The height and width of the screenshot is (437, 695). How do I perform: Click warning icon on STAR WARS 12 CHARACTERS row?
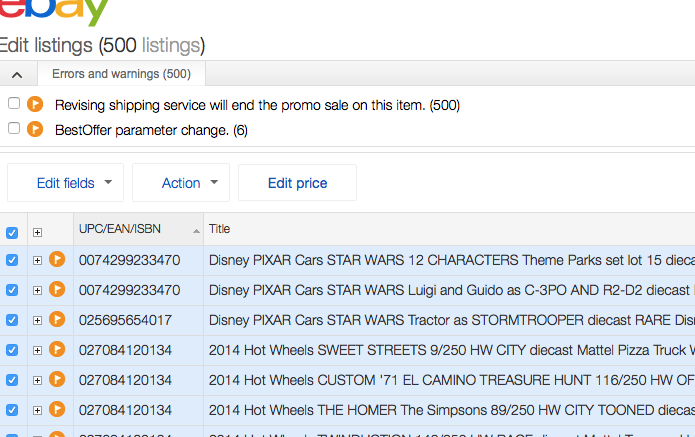point(57,260)
